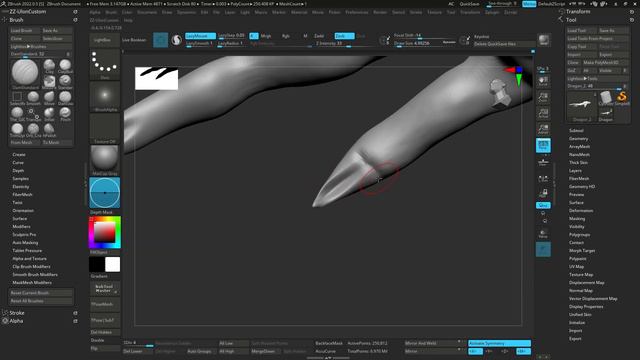Click the Make PolyMesh3D button

click(x=606, y=62)
